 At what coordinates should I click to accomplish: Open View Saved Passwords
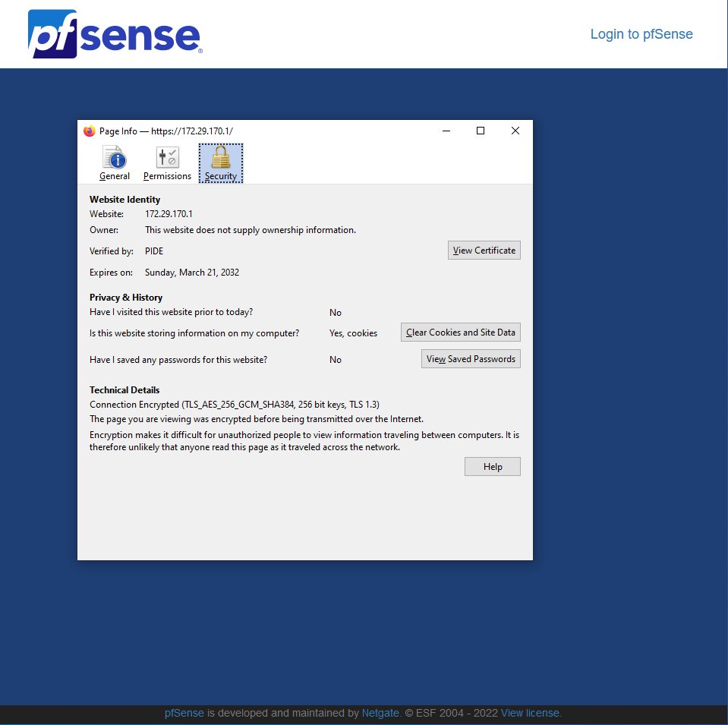[x=471, y=359]
